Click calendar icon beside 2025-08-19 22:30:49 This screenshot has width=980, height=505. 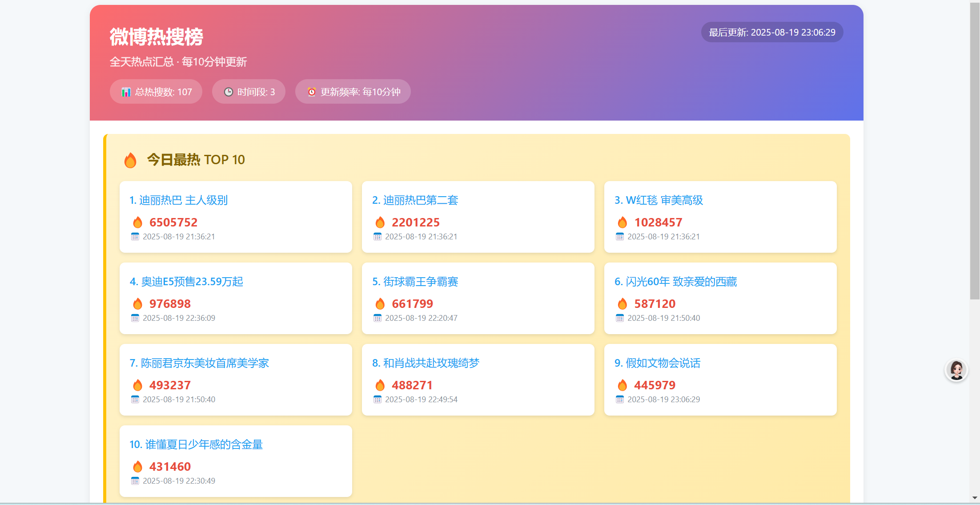pyautogui.click(x=135, y=481)
